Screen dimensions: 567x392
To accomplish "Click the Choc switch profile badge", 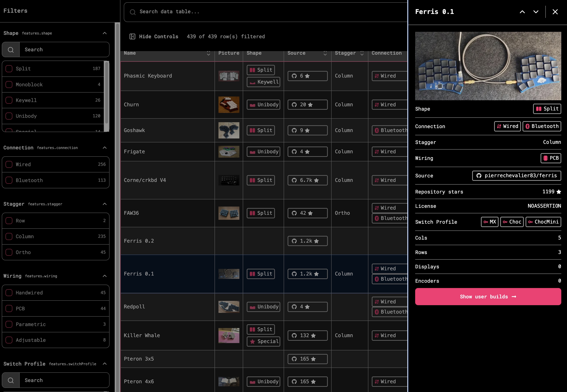I will [x=512, y=222].
